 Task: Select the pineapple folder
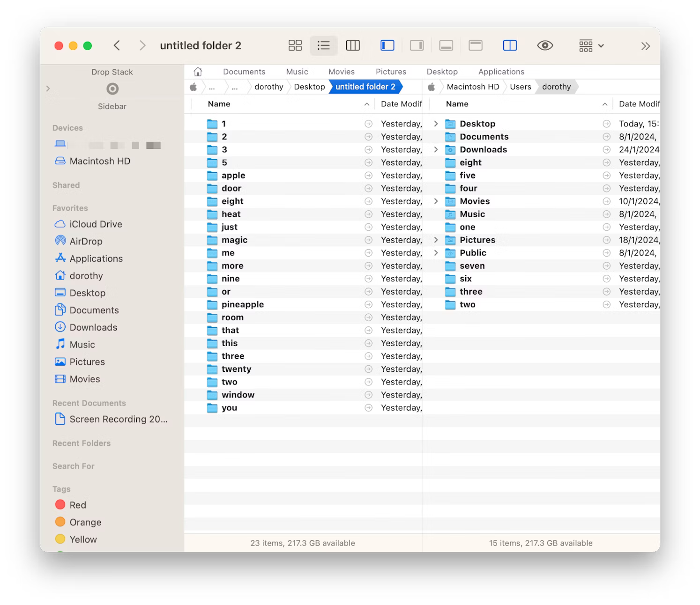pos(242,304)
